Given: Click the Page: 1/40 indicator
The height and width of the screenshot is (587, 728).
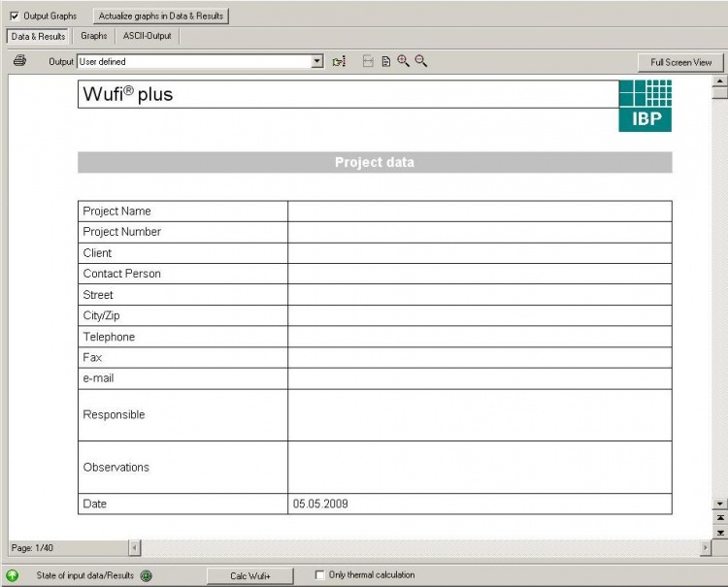Looking at the screenshot, I should (32, 548).
